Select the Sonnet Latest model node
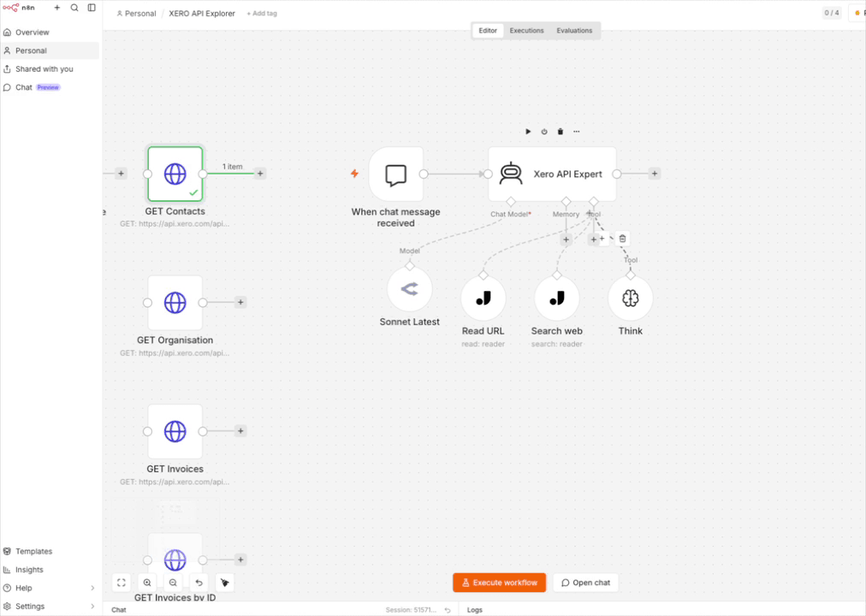Screen dimensions: 866x616 410,288
